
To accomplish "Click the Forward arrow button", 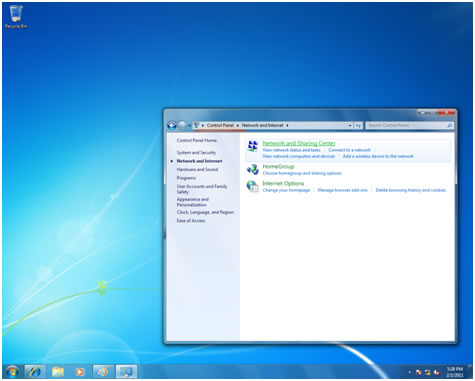I will (x=182, y=125).
